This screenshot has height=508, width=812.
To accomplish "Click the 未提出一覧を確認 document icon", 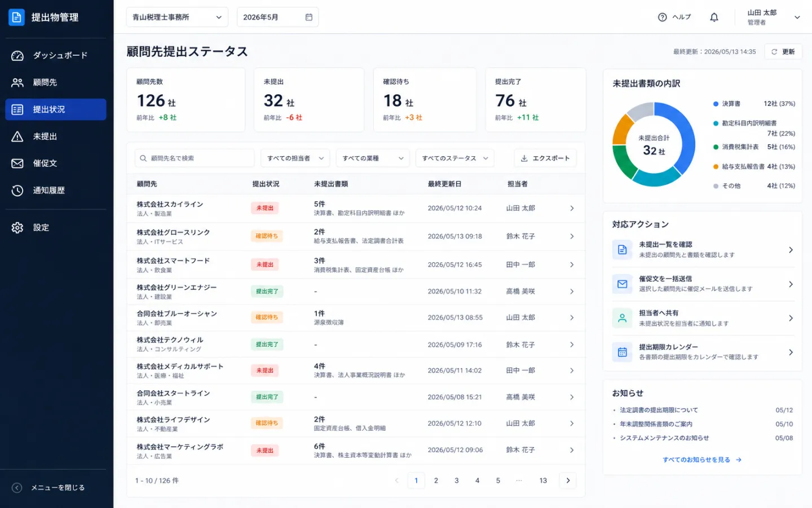I will click(623, 250).
